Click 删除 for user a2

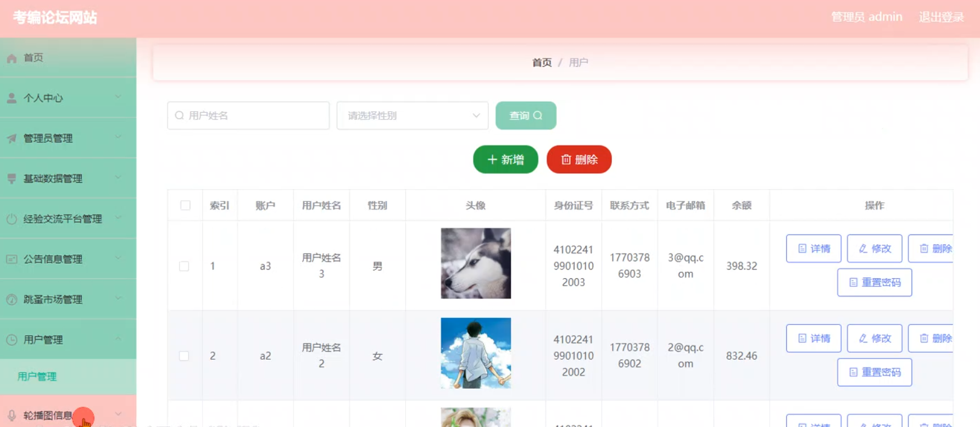pos(931,338)
